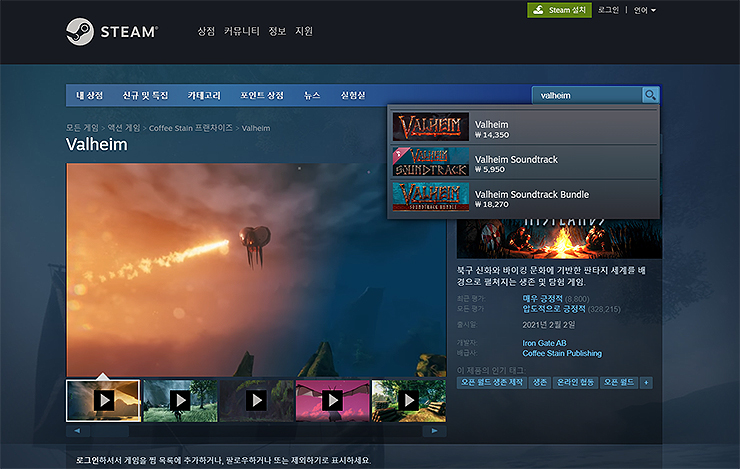Click Valheim breadcrumb link
This screenshot has width=740, height=469.
pyautogui.click(x=256, y=128)
